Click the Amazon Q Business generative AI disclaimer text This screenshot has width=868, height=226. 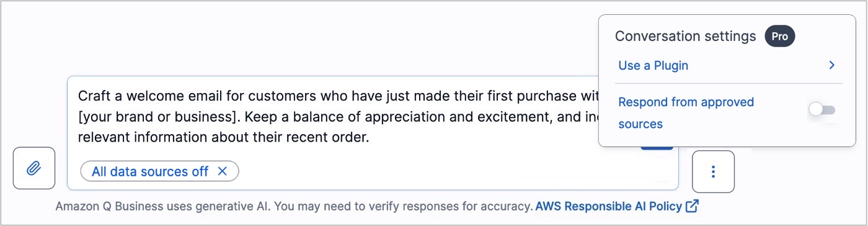point(294,206)
